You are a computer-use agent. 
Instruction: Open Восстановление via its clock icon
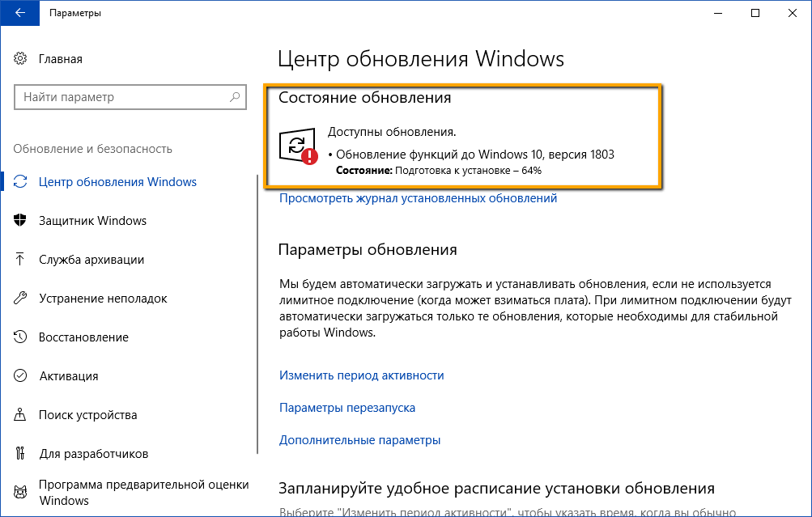[x=21, y=337]
